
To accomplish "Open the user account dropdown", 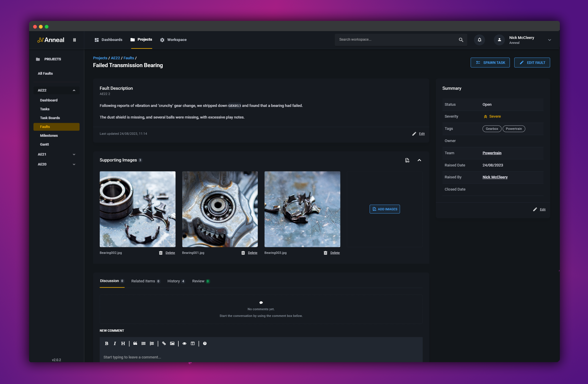I will [x=549, y=40].
